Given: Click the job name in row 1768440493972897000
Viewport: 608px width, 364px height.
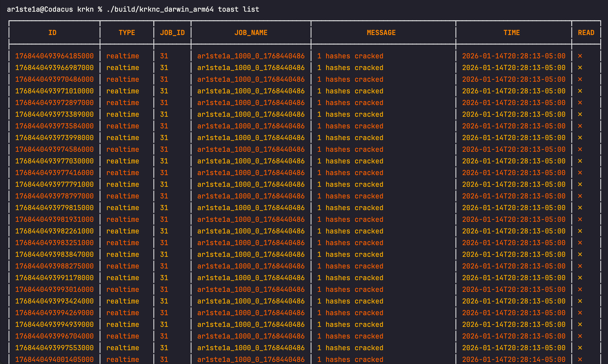Looking at the screenshot, I should pyautogui.click(x=251, y=103).
